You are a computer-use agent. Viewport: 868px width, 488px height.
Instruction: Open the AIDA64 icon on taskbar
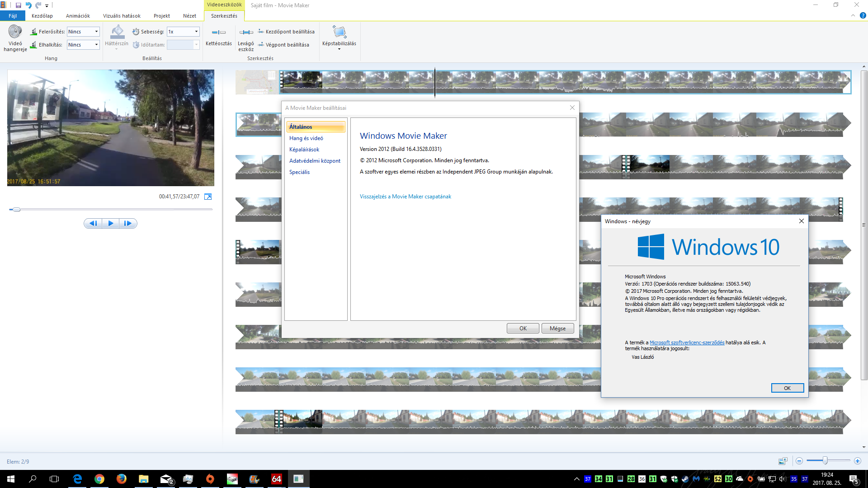point(276,479)
